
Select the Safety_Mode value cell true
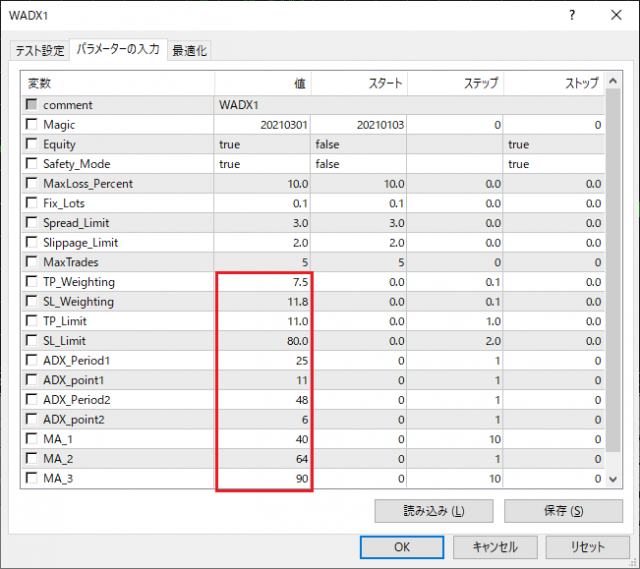262,164
